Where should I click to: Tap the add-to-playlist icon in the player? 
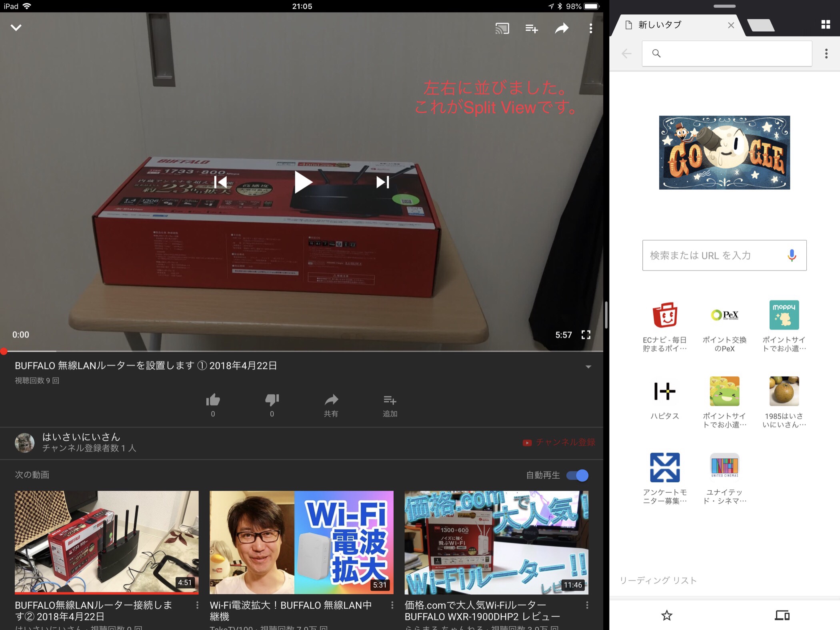(x=531, y=28)
